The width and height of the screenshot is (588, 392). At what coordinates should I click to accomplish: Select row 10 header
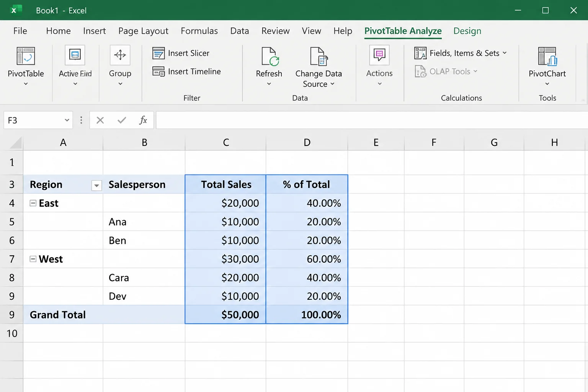12,333
